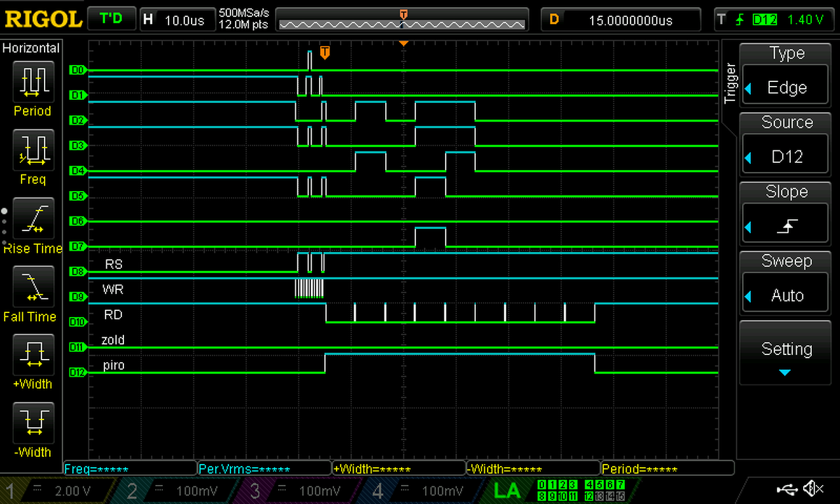Select the D11 channel tag beside zold
Viewport: 840px width, 504px height.
click(x=77, y=346)
